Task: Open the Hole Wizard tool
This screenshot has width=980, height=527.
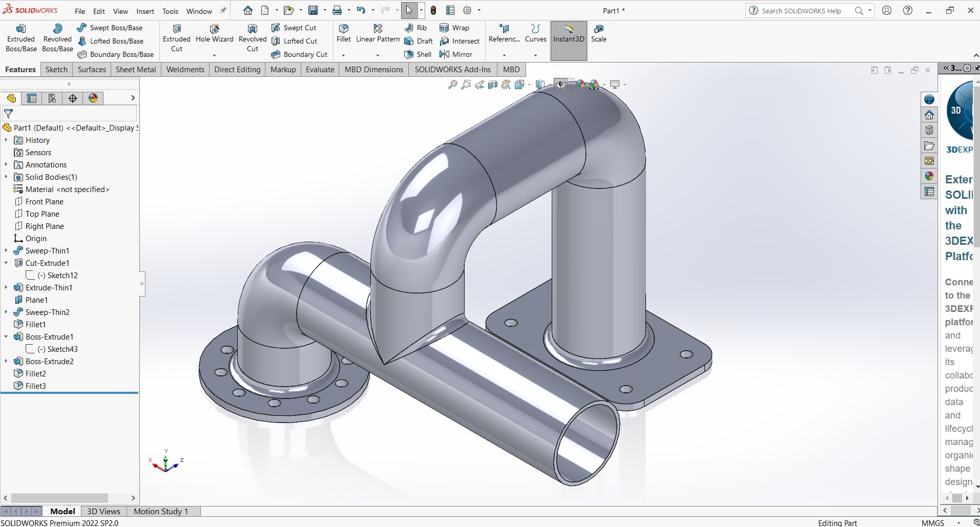Action: click(214, 34)
